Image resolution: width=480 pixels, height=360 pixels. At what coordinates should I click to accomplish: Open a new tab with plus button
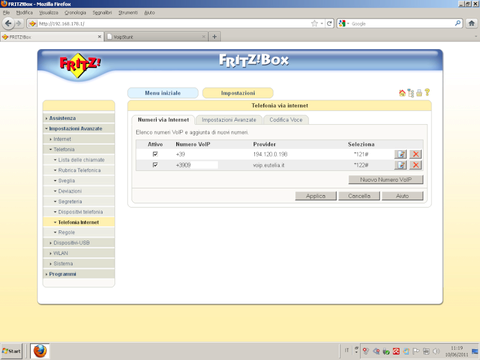[215, 37]
